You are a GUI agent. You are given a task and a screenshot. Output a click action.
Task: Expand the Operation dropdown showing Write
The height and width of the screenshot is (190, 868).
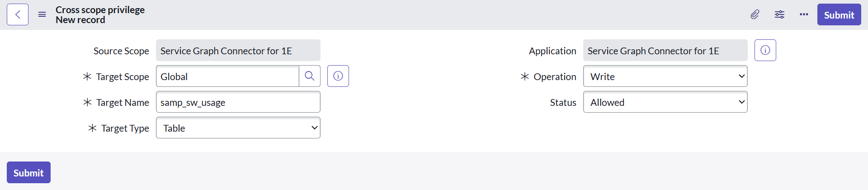[x=665, y=76]
